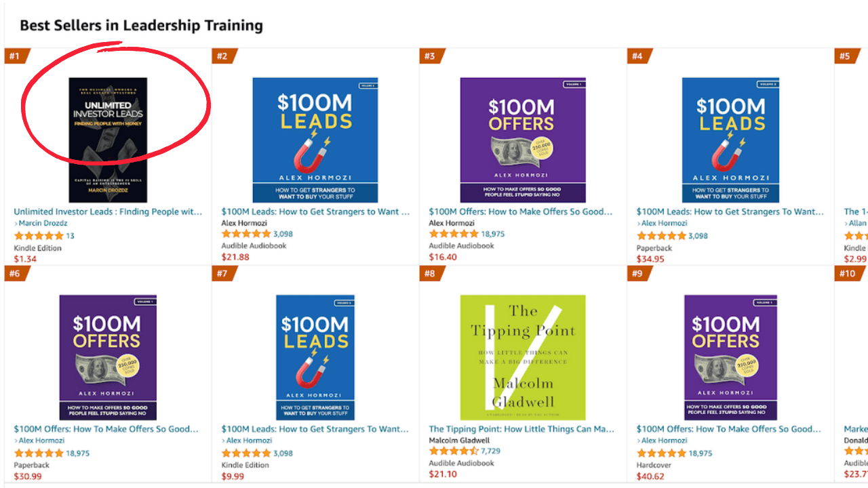Click the star rating for The Tipping Point
This screenshot has width=868, height=488.
click(454, 451)
